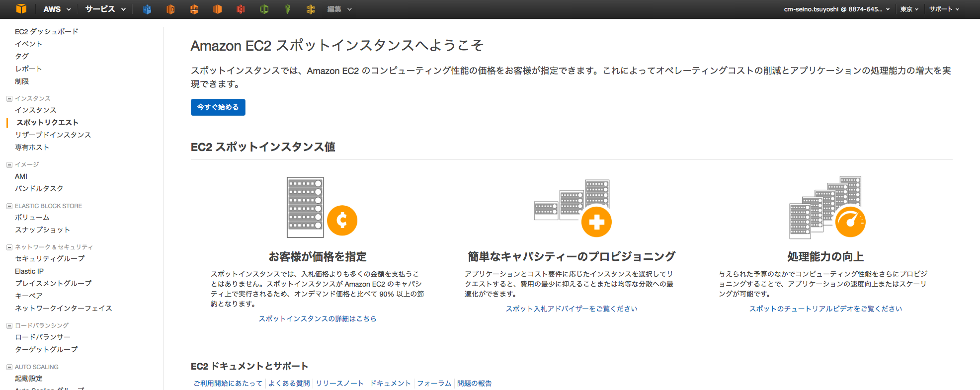The image size is (980, 390).
Task: Collapse the イメージ sidebar section
Action: (9, 165)
